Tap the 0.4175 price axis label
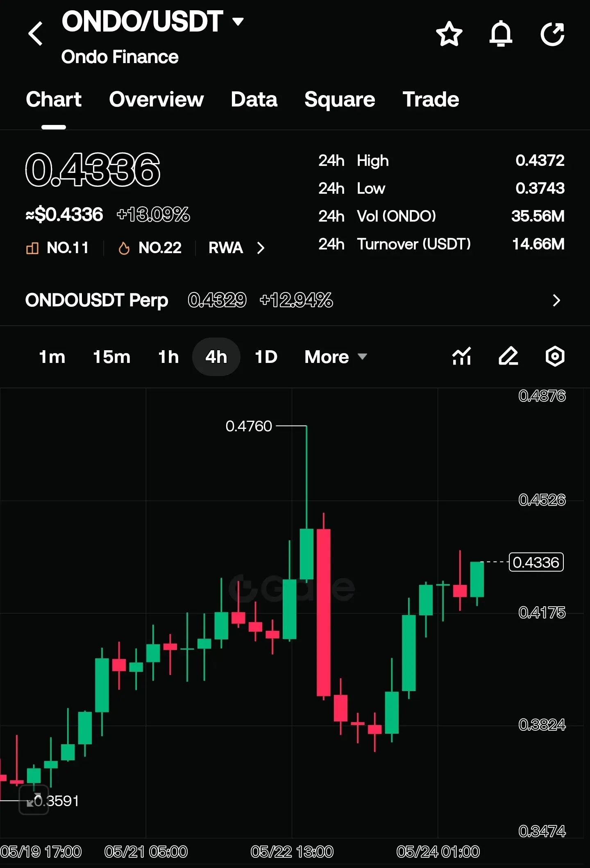 [542, 612]
